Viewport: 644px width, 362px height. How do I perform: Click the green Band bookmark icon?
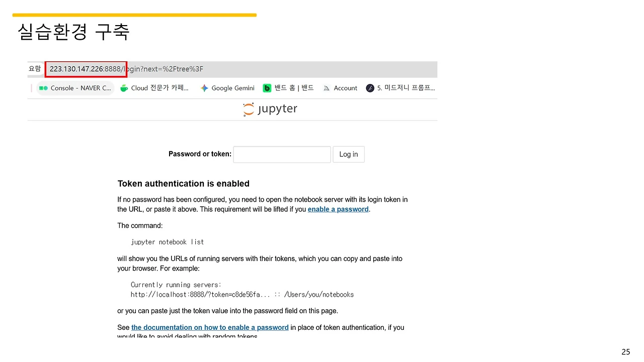tap(267, 88)
